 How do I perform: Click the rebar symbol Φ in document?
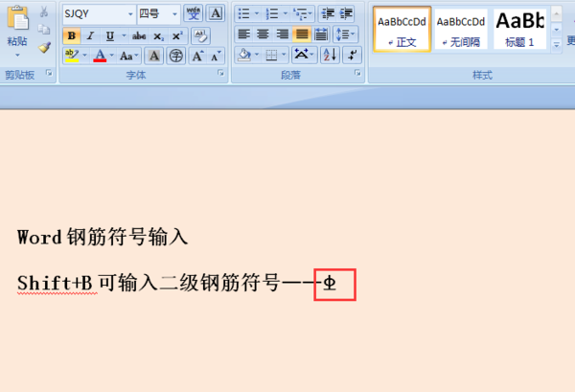click(x=330, y=284)
